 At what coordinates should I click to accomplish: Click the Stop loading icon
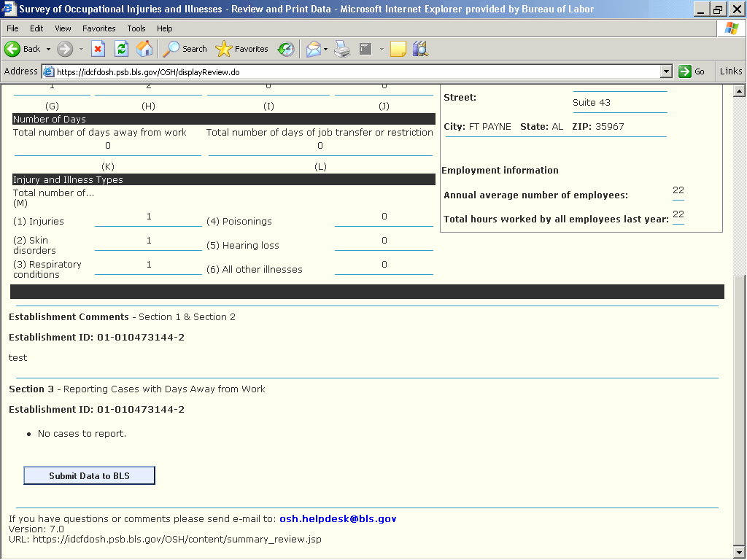pyautogui.click(x=98, y=49)
